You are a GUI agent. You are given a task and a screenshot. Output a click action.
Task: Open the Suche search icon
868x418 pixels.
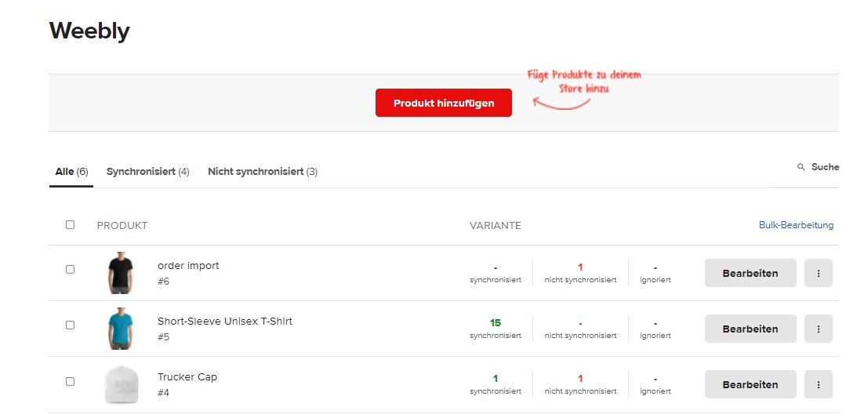pos(801,167)
